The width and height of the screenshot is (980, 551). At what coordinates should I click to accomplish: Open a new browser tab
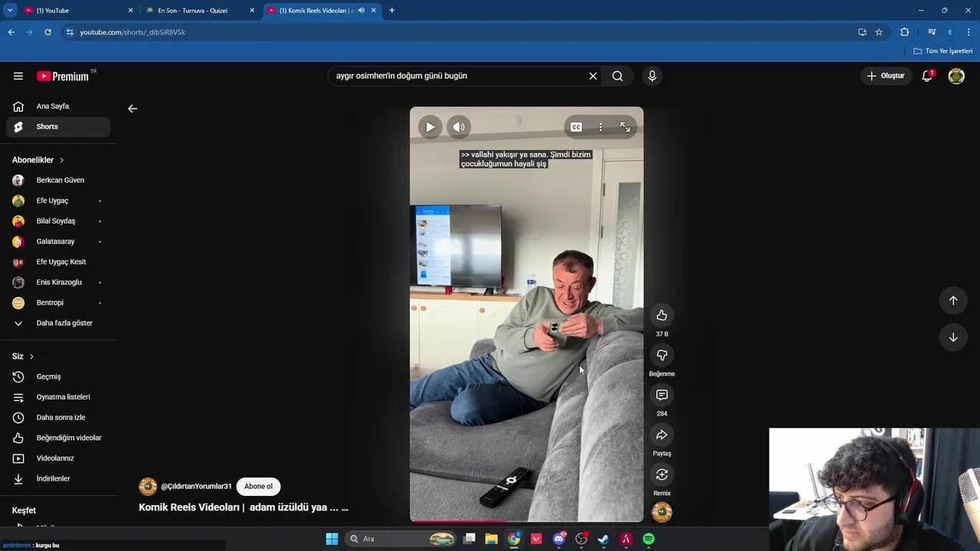(x=392, y=11)
